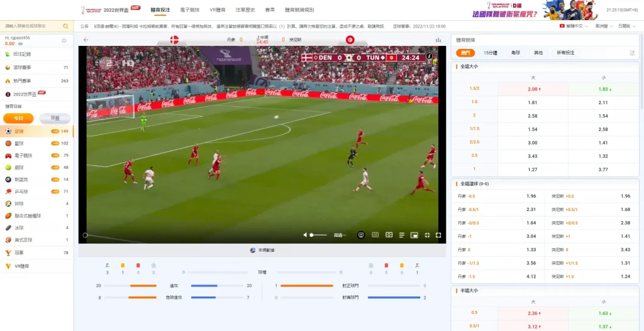Open the 日間版 theme dropdown
Viewport: 644px width, 331px height.
625,26
